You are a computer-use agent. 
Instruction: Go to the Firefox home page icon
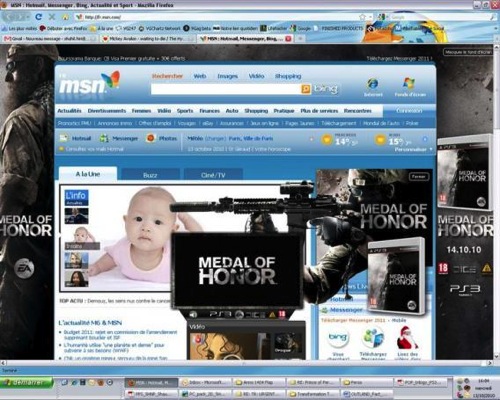click(65, 17)
